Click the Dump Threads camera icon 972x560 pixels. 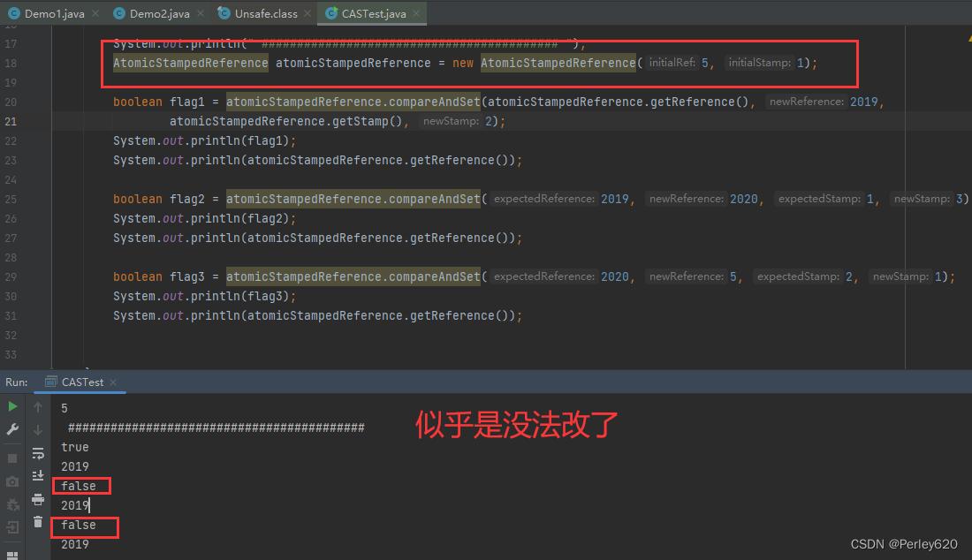tap(12, 481)
